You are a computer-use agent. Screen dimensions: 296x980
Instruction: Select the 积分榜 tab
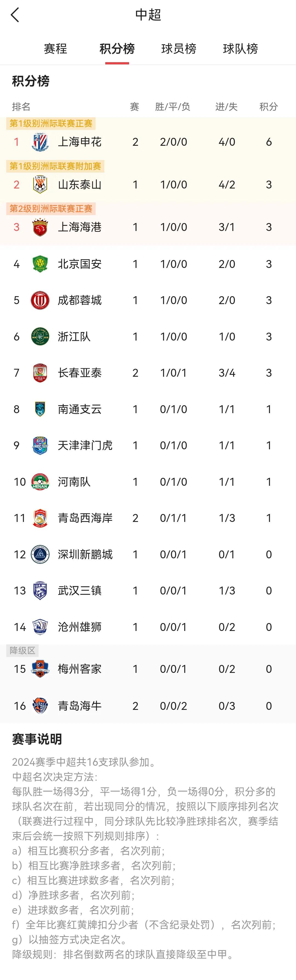coord(117,49)
